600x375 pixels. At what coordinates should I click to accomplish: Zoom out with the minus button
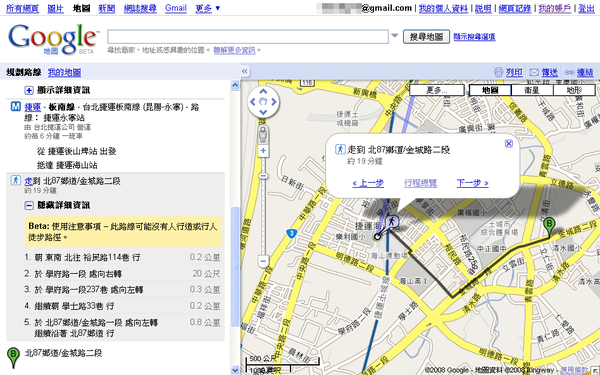pyautogui.click(x=263, y=261)
